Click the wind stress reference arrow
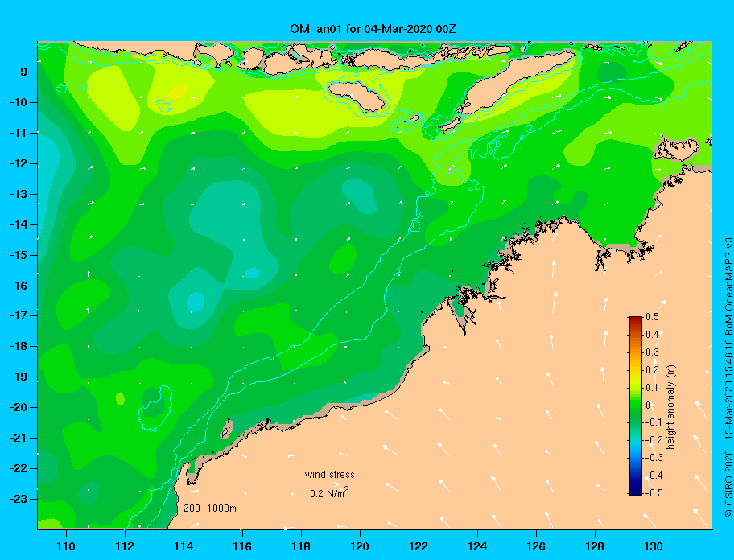This screenshot has height=560, width=734. click(x=331, y=484)
